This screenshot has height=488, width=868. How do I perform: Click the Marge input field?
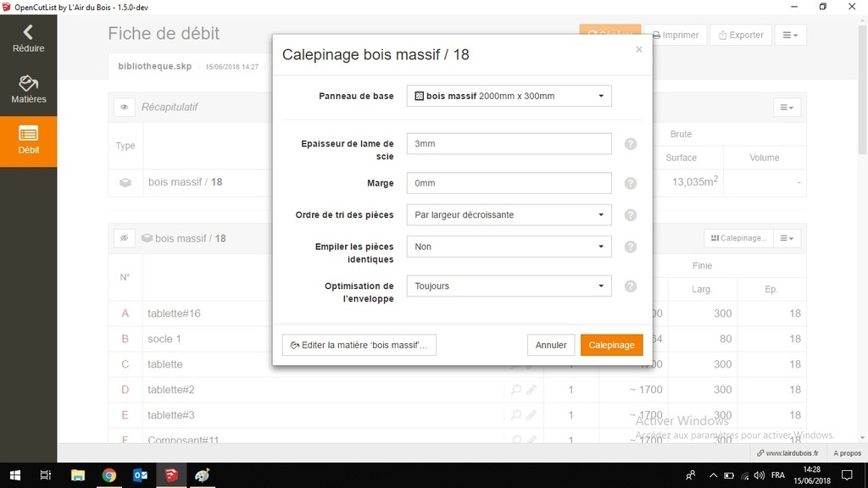(x=509, y=183)
